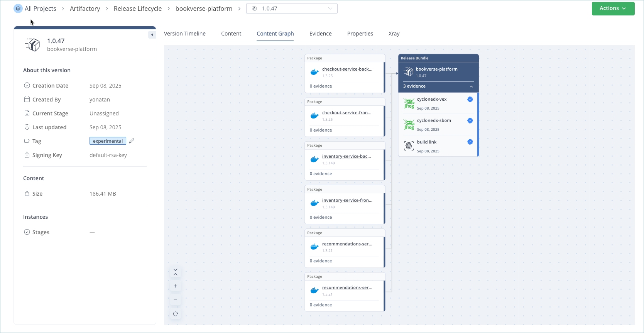This screenshot has width=644, height=333.
Task: Open the build link evidence entry
Action: tap(438, 146)
